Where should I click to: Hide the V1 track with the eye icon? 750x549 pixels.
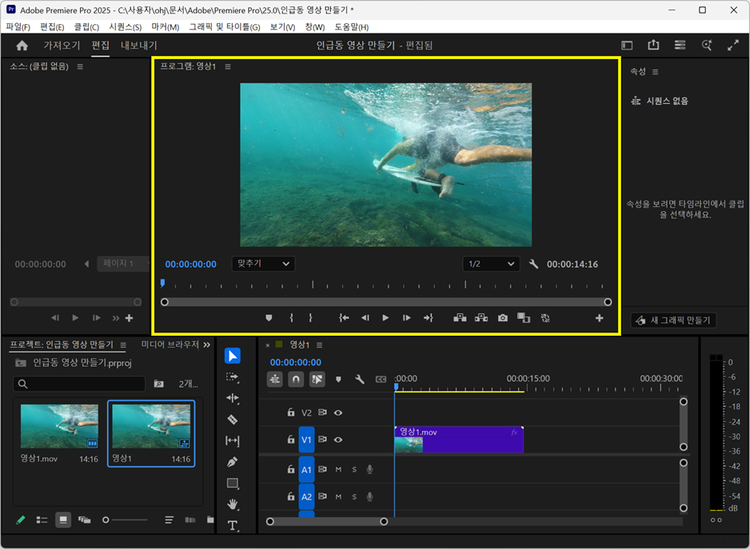tap(338, 440)
